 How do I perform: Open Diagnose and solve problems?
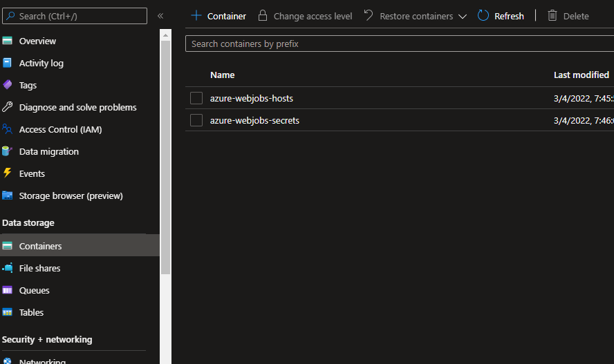click(x=78, y=108)
